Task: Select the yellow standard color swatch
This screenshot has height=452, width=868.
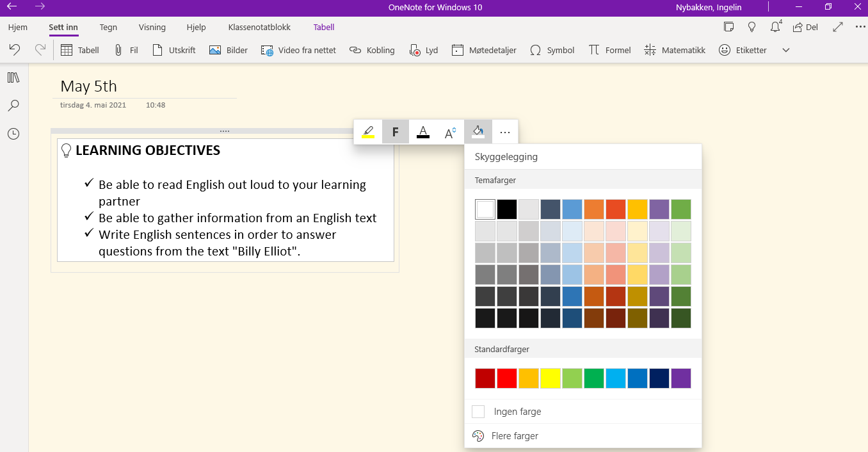Action: click(x=551, y=378)
